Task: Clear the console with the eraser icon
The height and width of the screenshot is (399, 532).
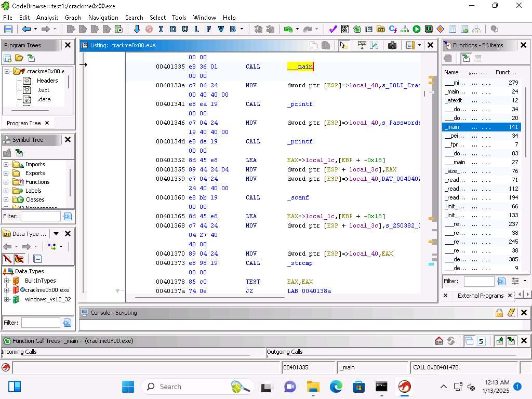Action: pos(511,313)
